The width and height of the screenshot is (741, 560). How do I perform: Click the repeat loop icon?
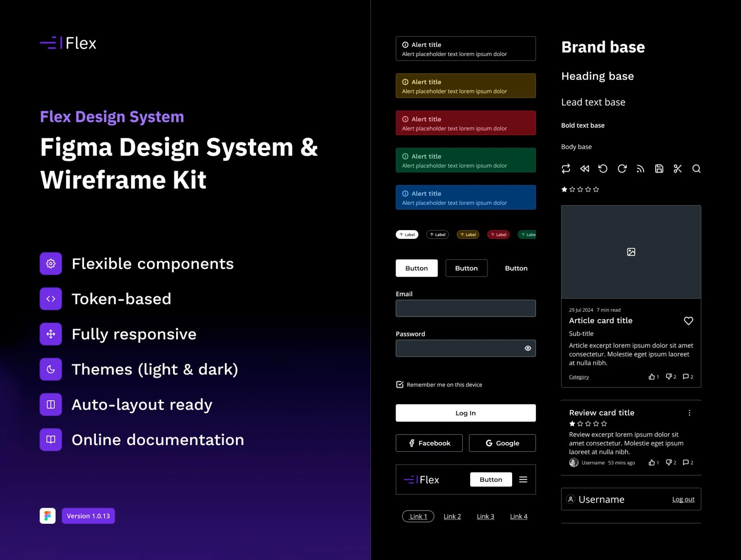tap(566, 169)
